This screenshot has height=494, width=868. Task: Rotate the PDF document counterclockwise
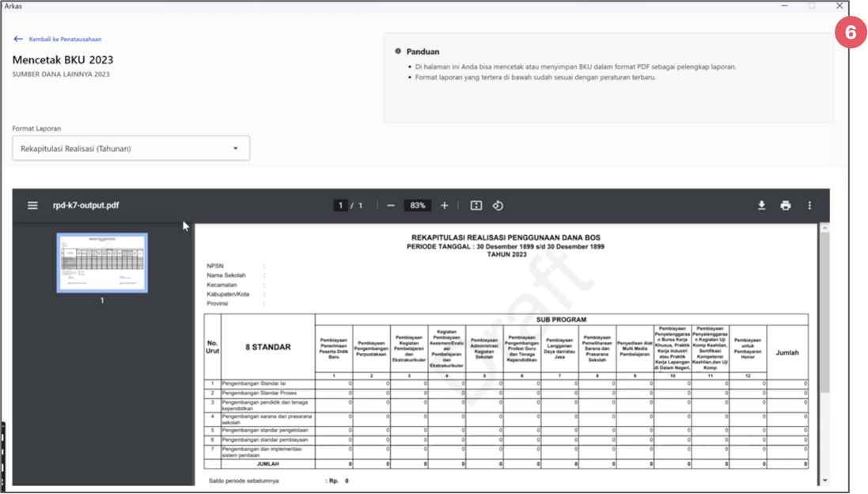(x=498, y=206)
